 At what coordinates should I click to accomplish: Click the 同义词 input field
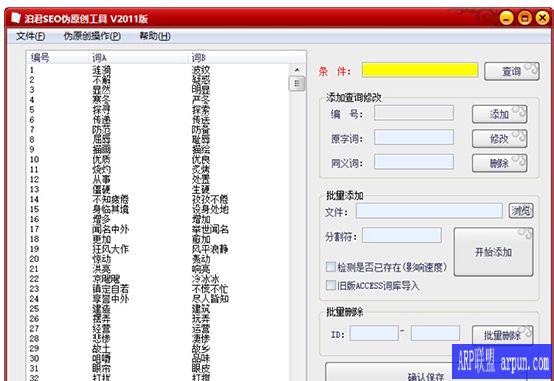[414, 162]
